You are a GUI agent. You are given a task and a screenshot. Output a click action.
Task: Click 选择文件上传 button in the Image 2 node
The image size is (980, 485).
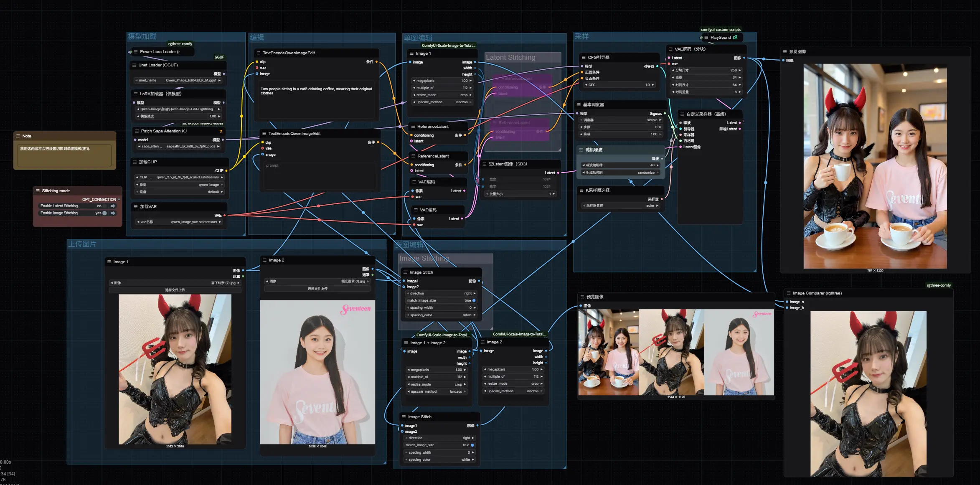pyautogui.click(x=317, y=289)
